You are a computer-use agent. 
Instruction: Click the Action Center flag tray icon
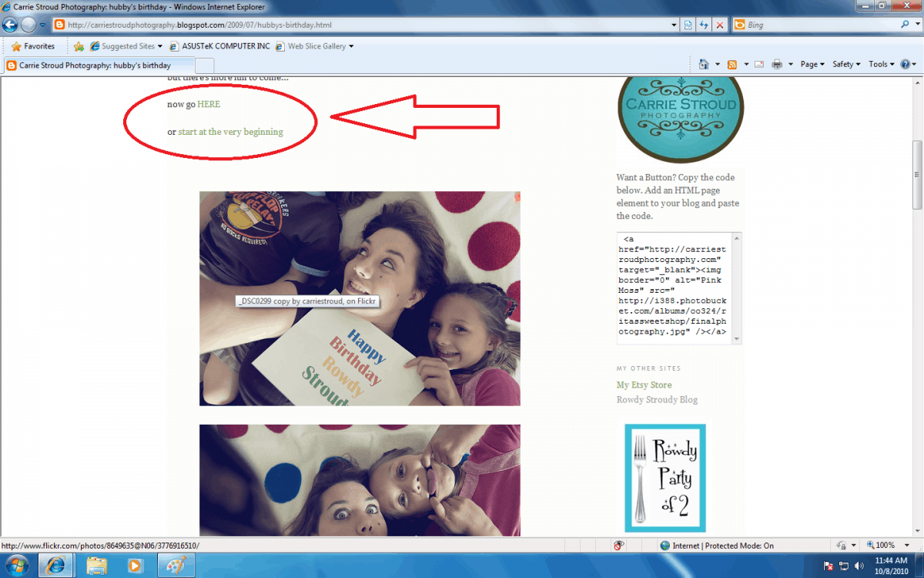point(830,566)
